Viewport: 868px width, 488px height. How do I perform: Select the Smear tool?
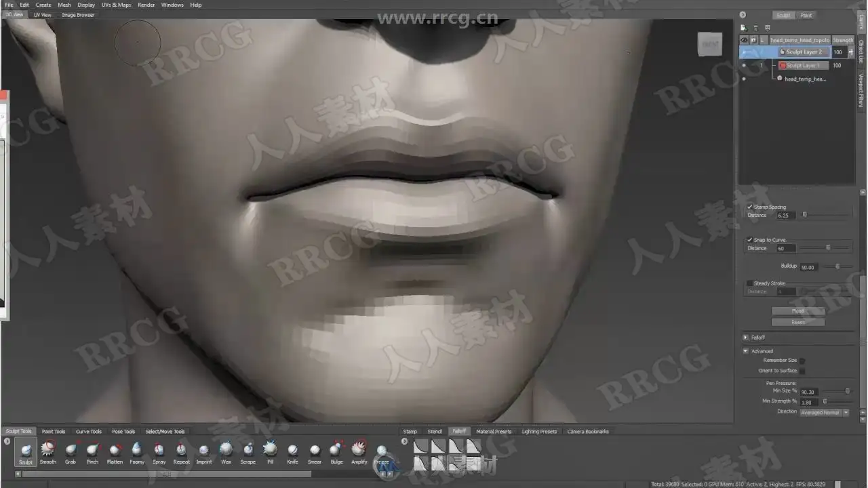tap(315, 452)
